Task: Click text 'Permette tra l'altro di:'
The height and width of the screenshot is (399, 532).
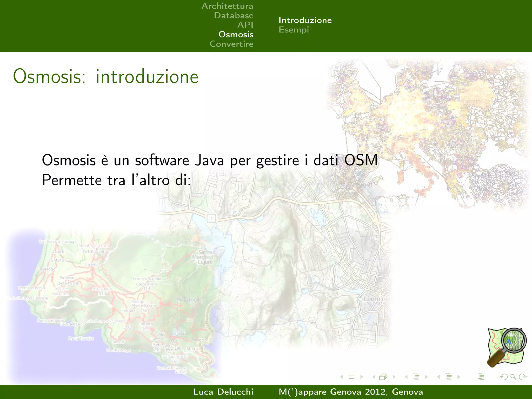Action: tap(116, 180)
